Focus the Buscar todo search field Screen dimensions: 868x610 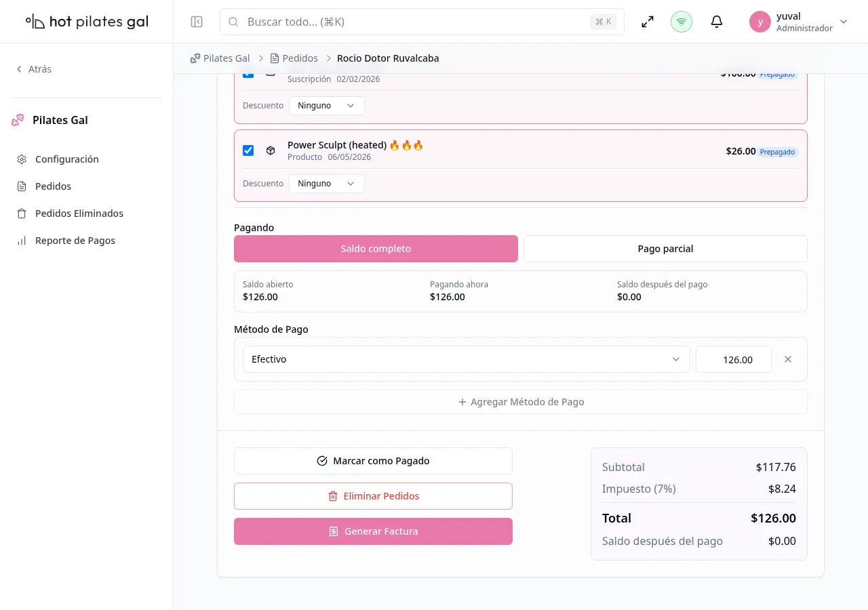click(422, 22)
